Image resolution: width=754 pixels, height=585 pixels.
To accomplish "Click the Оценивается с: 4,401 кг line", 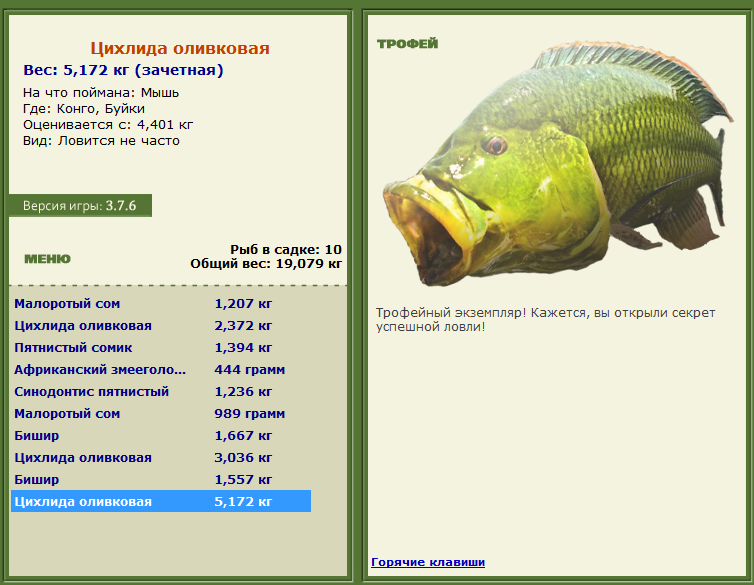I will 108,125.
